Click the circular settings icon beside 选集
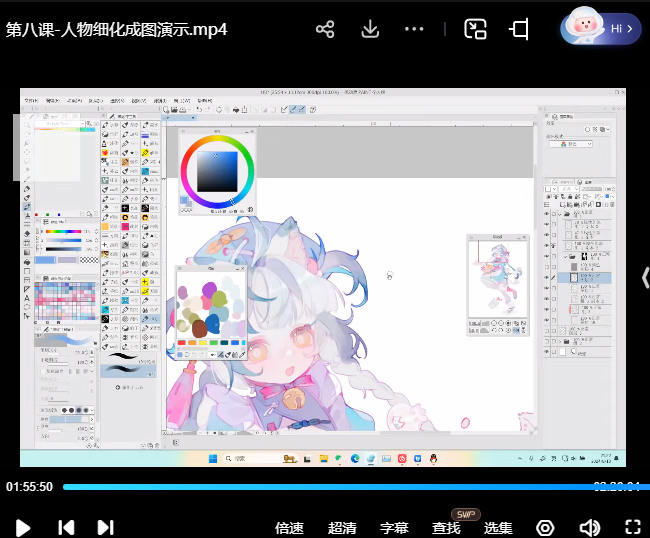650x538 pixels. click(x=545, y=527)
